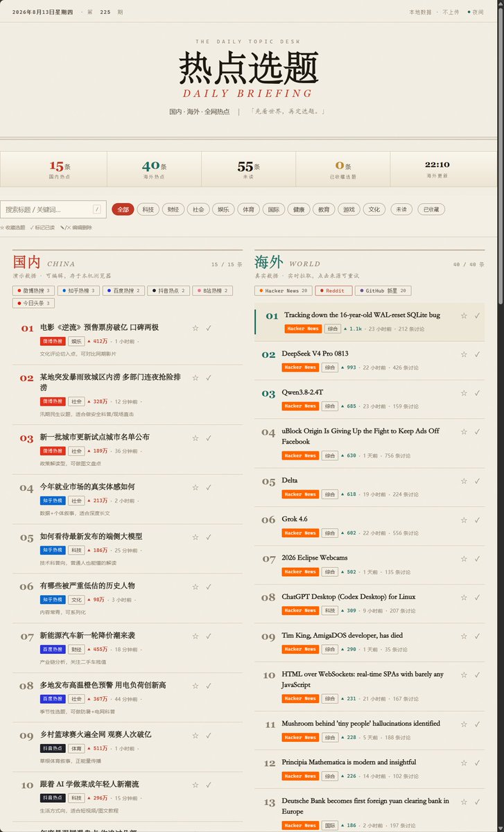504x832 pixels.
Task: Star Tim King AmigaDOS story
Action: coord(464,636)
